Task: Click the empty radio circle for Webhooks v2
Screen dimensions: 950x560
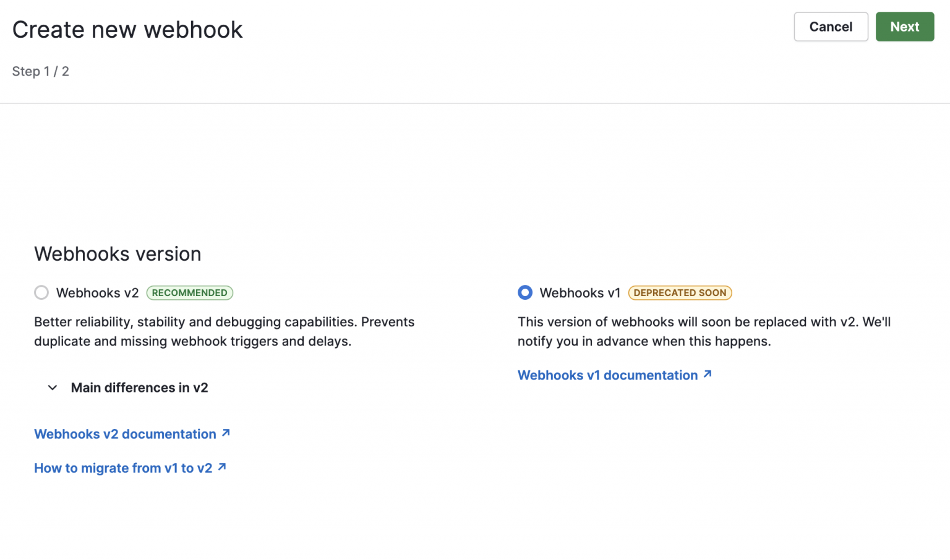Action: point(41,292)
